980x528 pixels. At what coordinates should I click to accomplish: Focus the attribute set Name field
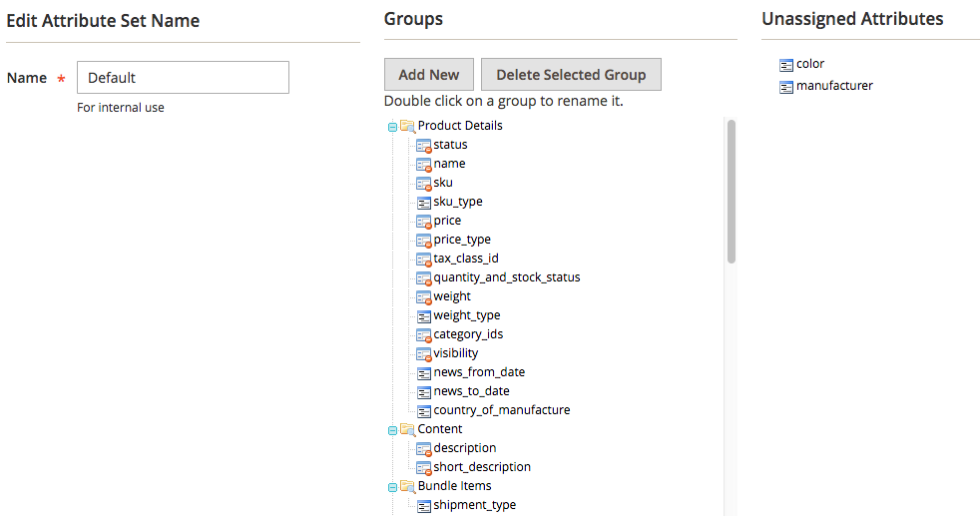[x=183, y=78]
